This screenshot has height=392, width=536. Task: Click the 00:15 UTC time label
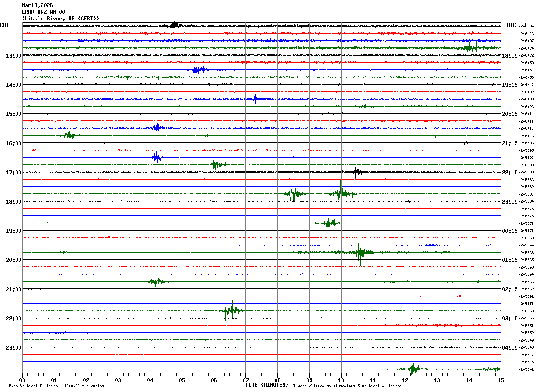[510, 231]
